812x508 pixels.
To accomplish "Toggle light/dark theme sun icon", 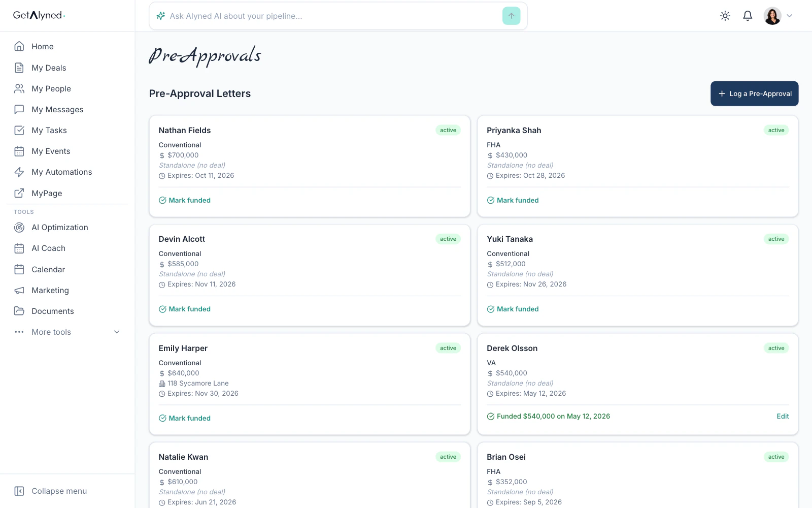I will pos(725,16).
